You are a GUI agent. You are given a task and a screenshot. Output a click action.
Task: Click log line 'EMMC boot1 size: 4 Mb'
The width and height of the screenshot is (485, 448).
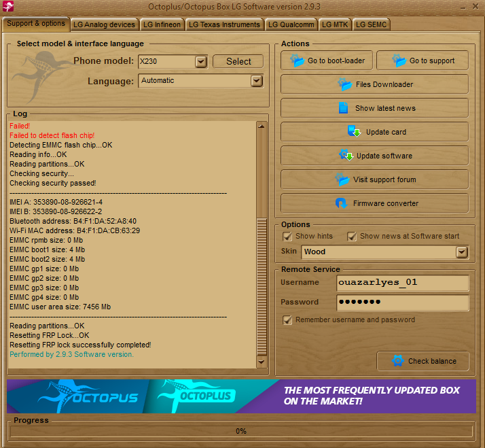[48, 250]
